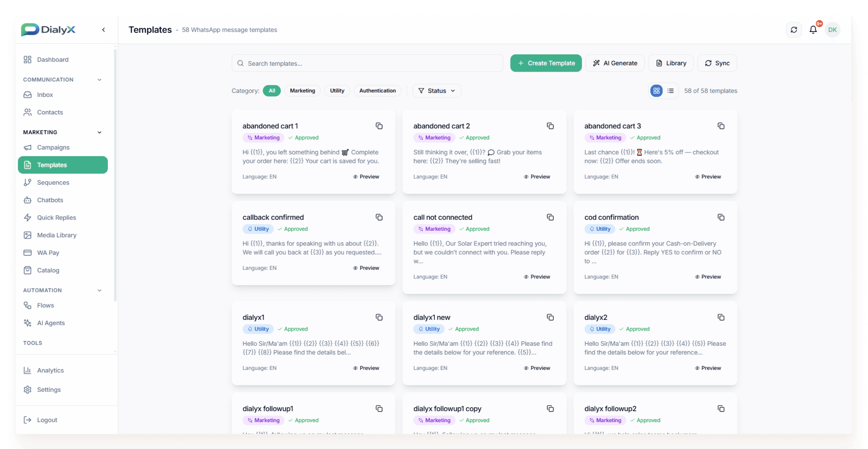Copy the abandoned cart 3 template
Image resolution: width=868 pixels, height=449 pixels.
[x=721, y=126]
